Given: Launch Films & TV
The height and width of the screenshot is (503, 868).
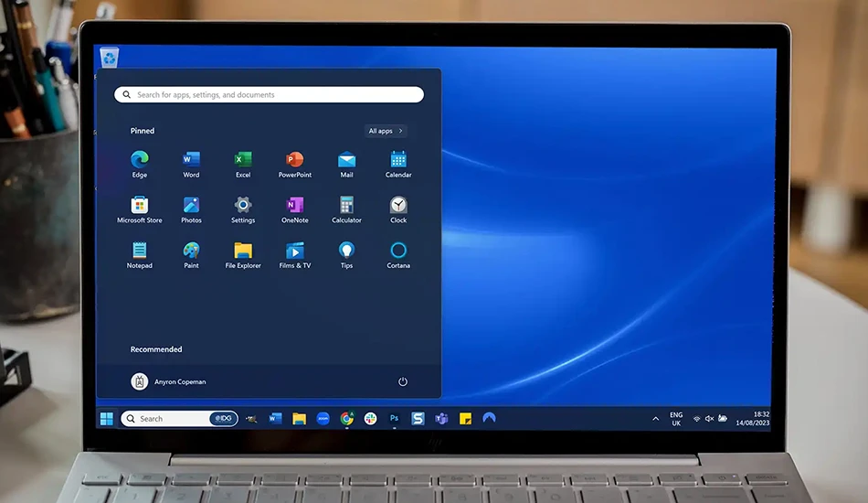Looking at the screenshot, I should point(294,255).
